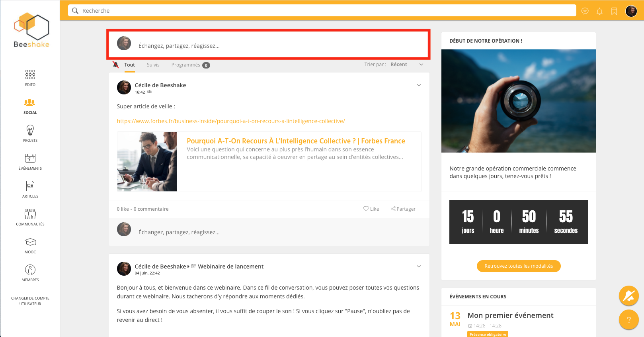
Task: Open the notifications bell in top bar
Action: 599,11
